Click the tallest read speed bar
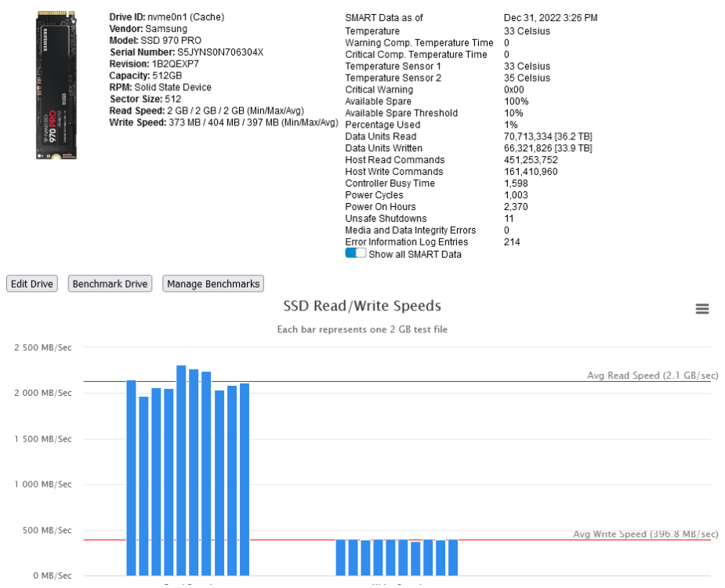This screenshot has height=588, width=725. [x=181, y=470]
